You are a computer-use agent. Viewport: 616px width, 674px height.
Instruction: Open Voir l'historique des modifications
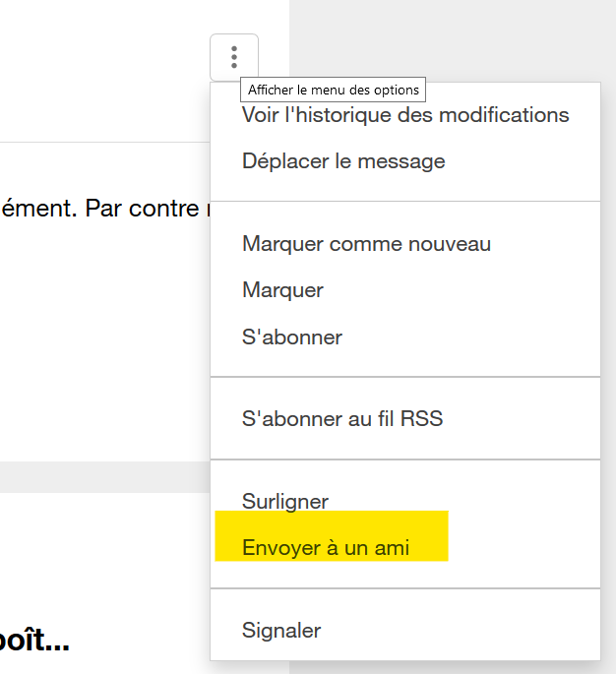(x=405, y=115)
